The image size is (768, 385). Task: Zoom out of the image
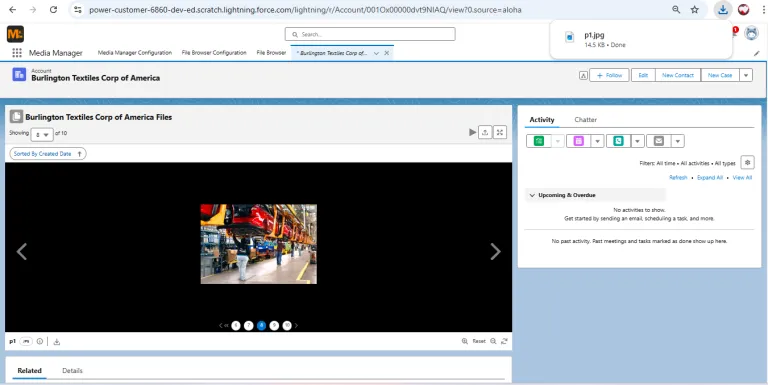pyautogui.click(x=493, y=341)
